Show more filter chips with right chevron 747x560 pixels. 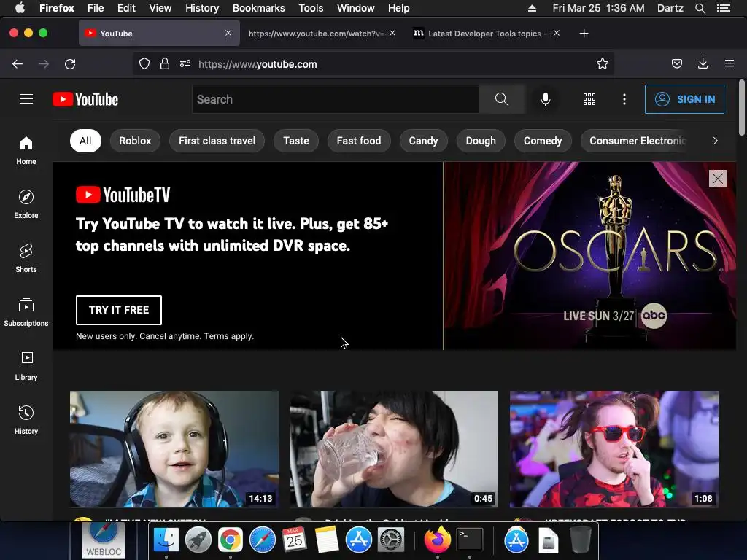715,141
